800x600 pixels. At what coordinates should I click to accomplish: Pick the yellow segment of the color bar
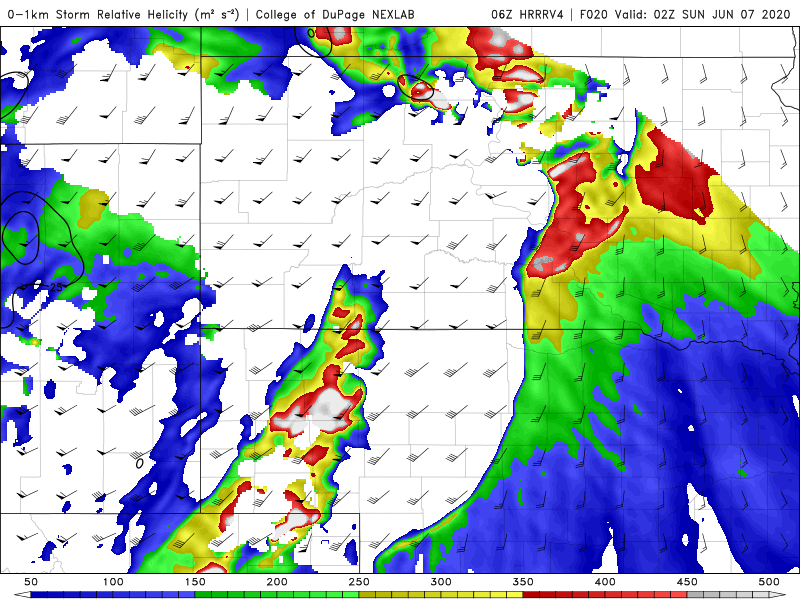441,595
